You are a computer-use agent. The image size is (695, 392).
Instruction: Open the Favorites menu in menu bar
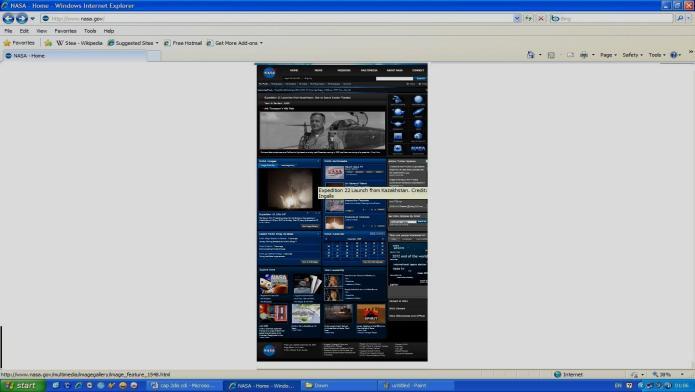coord(65,31)
